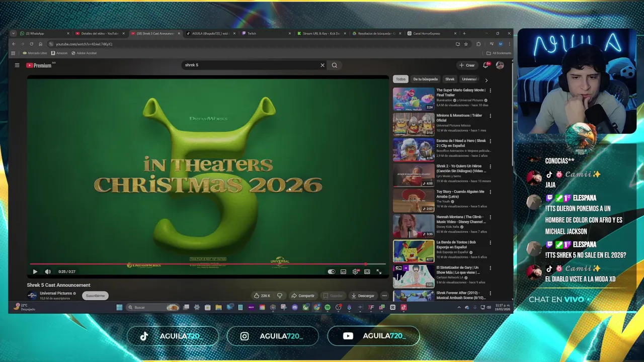Open the Windows Start menu
644x362 pixels.
119,307
